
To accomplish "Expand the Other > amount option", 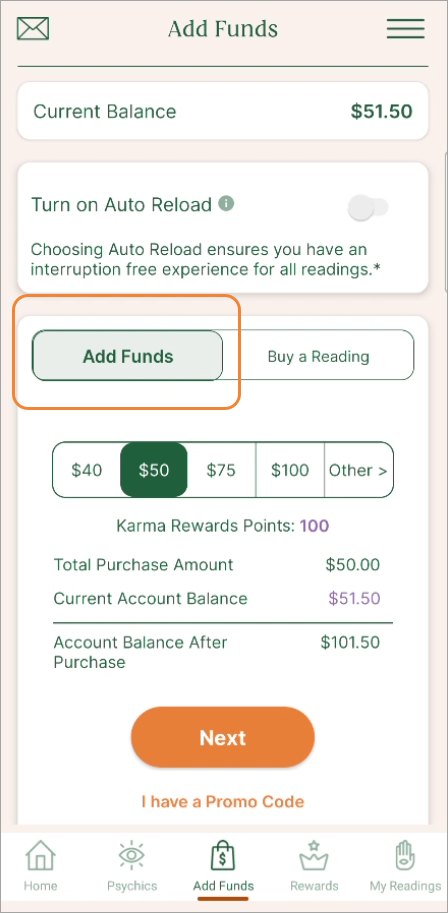I will [358, 470].
